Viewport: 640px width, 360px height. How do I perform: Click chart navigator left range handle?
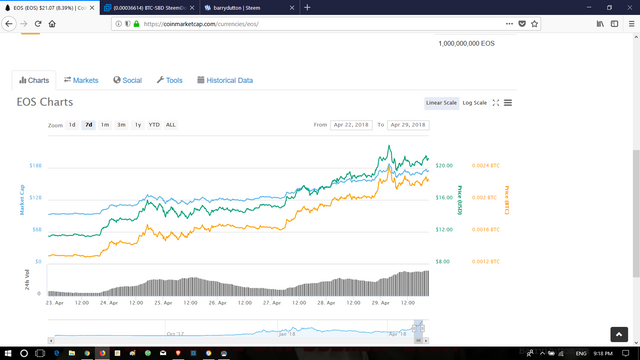(x=414, y=328)
